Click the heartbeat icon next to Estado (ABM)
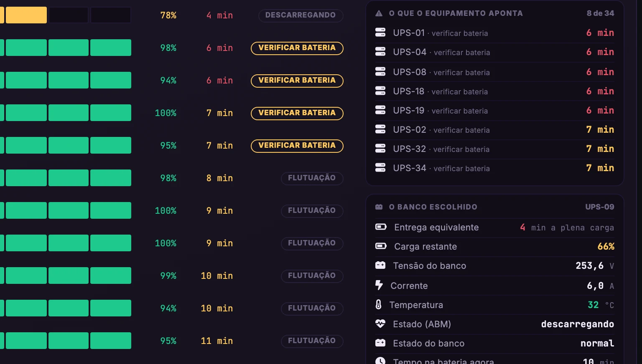 pos(380,324)
